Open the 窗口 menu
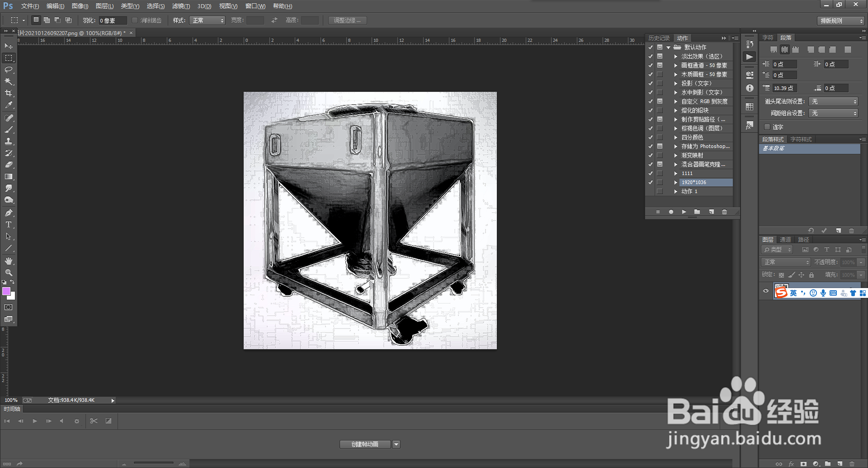The height and width of the screenshot is (468, 868). [x=255, y=6]
